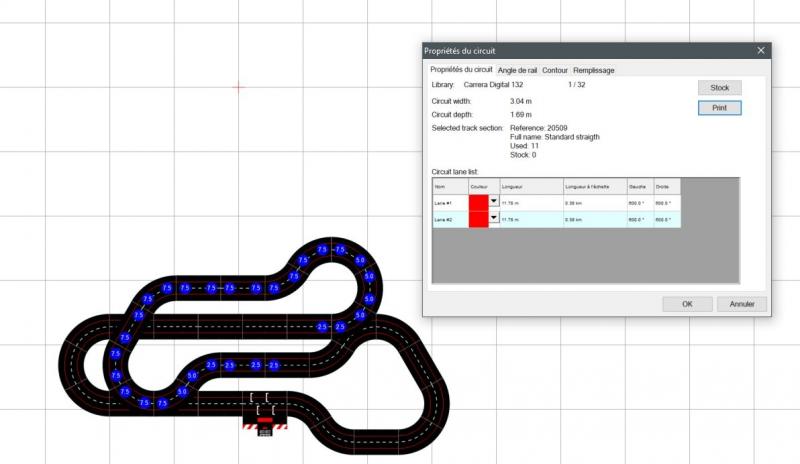Open the Contour tab

(x=555, y=70)
